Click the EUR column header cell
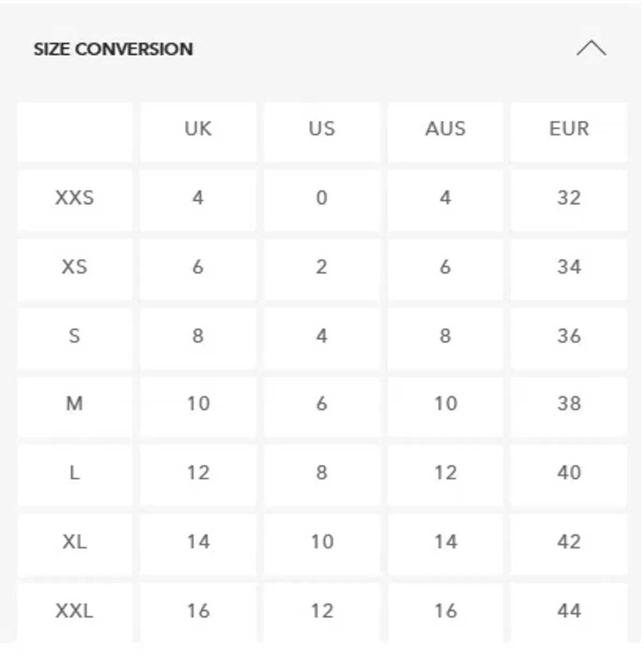The height and width of the screenshot is (666, 644). pos(569,129)
